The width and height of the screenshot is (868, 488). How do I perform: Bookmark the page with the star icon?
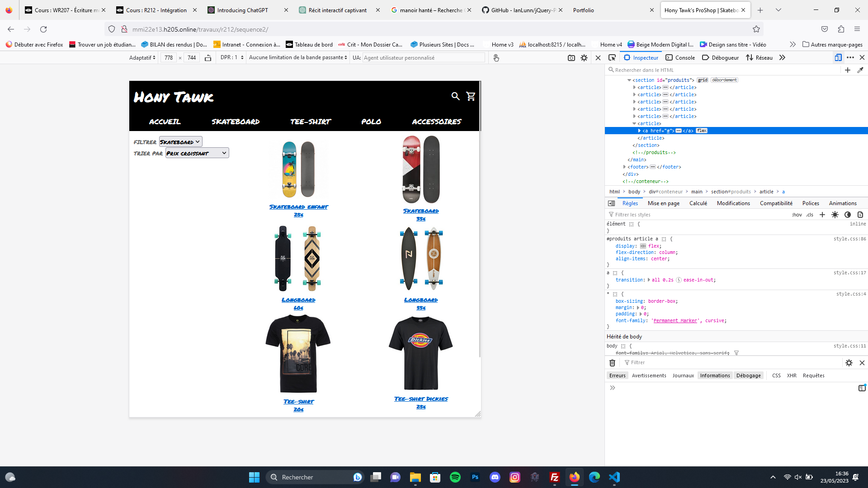click(x=756, y=29)
